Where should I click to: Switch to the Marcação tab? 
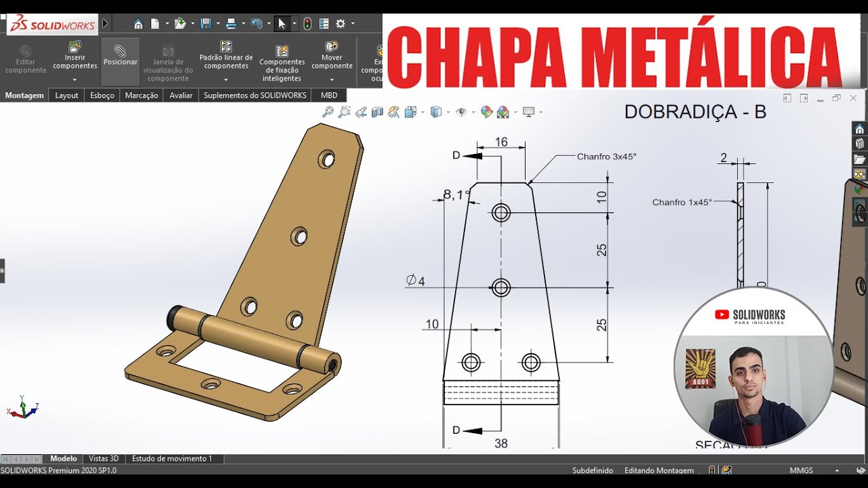pos(142,96)
